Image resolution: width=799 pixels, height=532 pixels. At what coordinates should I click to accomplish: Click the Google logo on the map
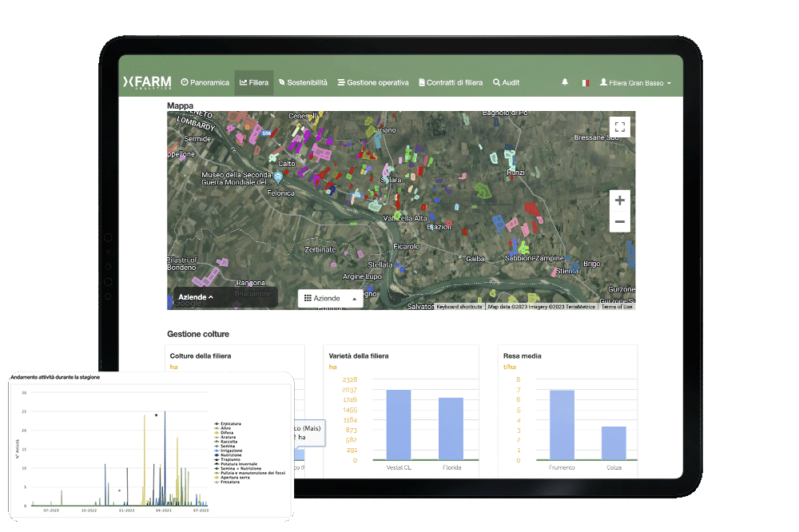click(x=189, y=303)
